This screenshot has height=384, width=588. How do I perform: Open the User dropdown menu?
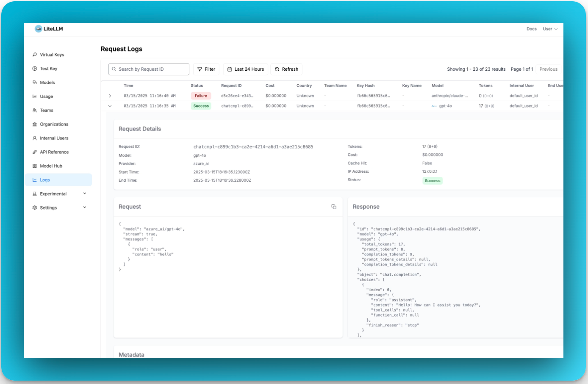(x=550, y=29)
